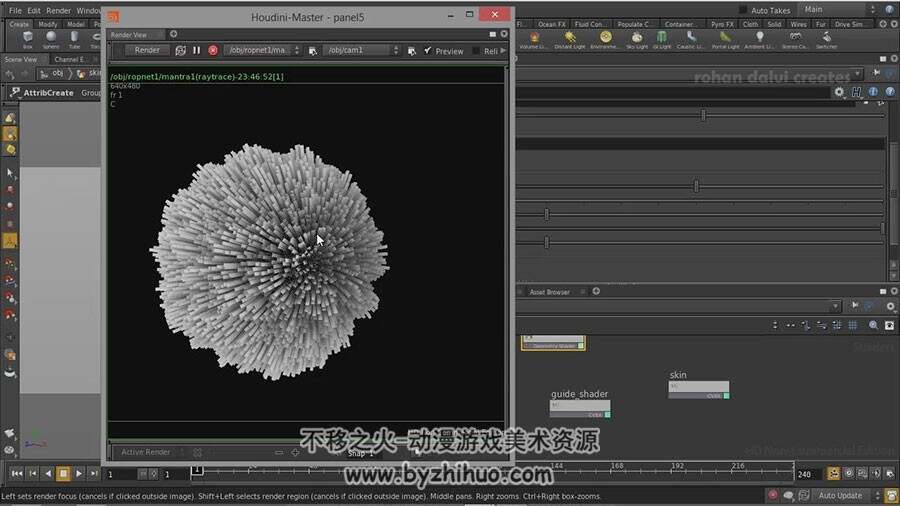Click the guide_shader node

(x=580, y=409)
